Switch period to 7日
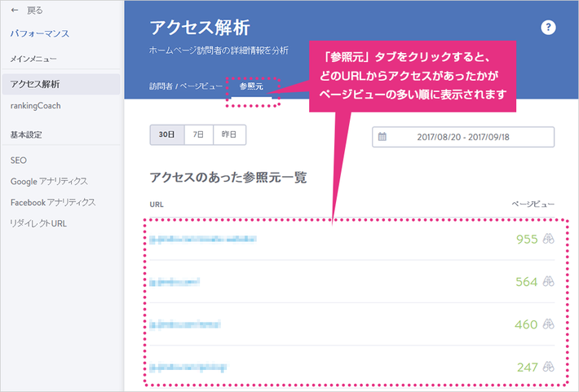The image size is (579, 392). pos(199,134)
